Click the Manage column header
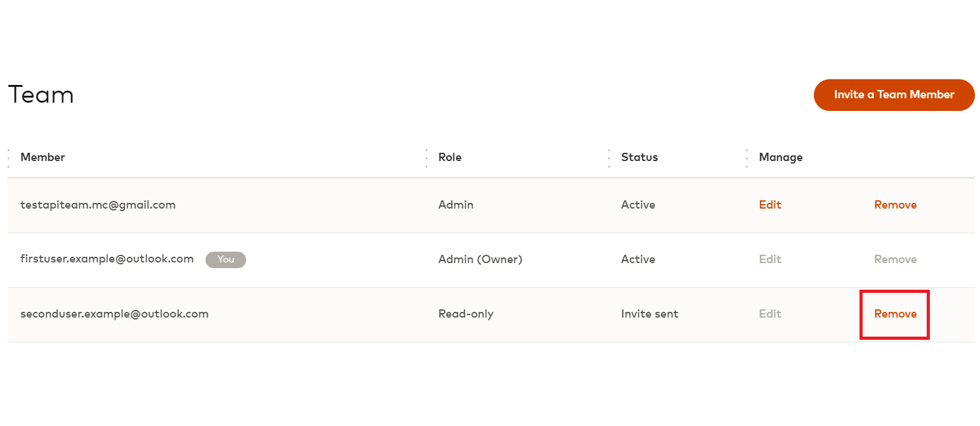 (x=781, y=157)
